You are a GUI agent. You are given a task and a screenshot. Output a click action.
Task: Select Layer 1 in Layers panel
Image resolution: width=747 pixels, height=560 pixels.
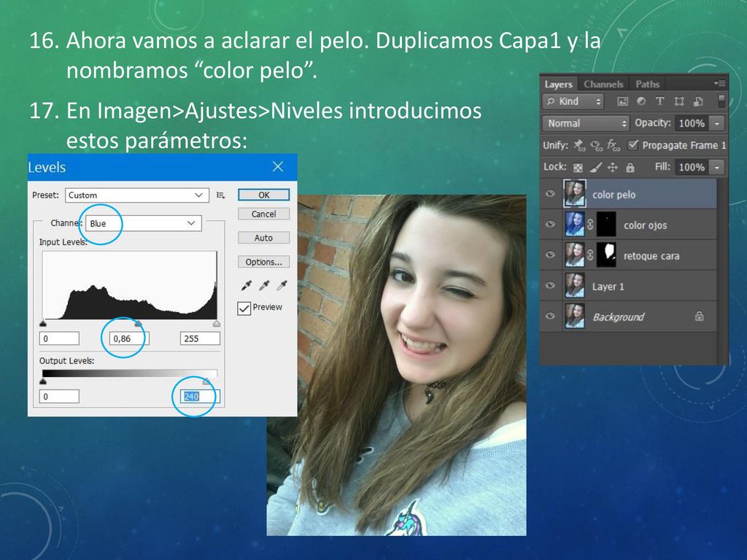pos(628,286)
